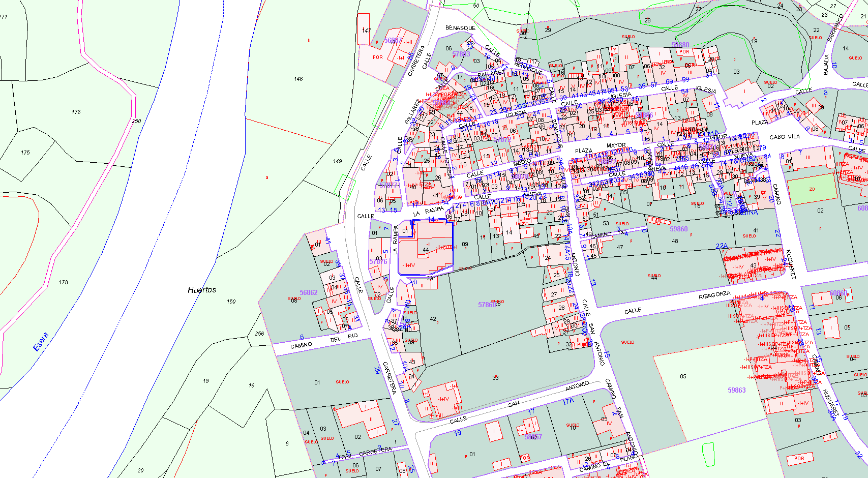This screenshot has width=868, height=478.
Task: Click block number 56862 label
Action: tap(308, 292)
